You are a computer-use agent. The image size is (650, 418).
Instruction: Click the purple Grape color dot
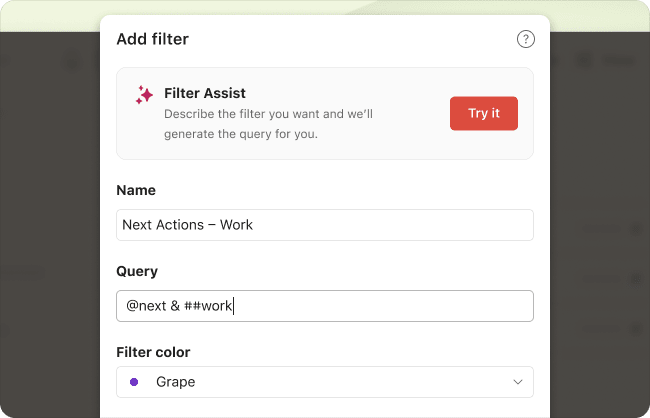[x=134, y=382]
